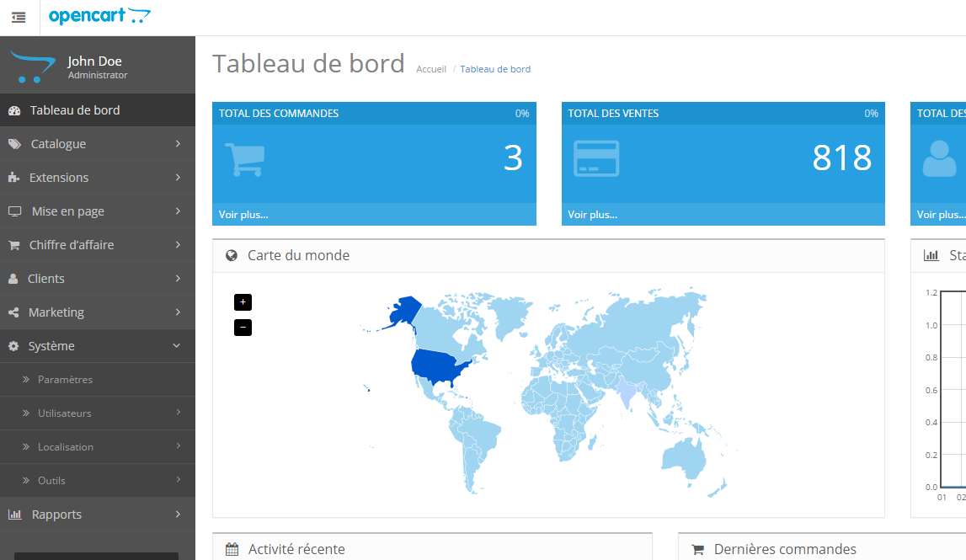The image size is (966, 560).
Task: Click the John Doe profile cart avatar
Action: (x=33, y=67)
